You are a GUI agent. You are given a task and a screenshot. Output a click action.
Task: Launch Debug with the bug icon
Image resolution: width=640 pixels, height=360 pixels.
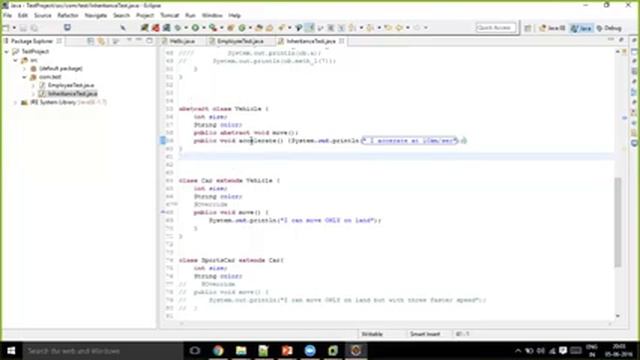(178, 28)
